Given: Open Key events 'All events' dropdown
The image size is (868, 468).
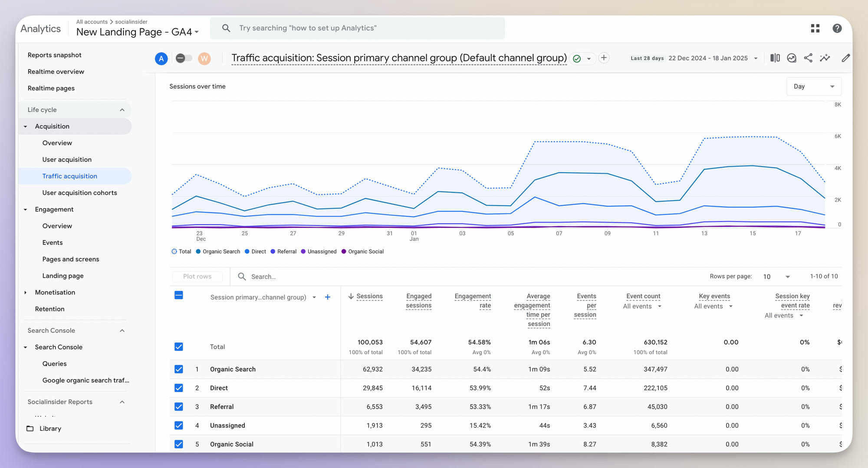Looking at the screenshot, I should click(713, 307).
